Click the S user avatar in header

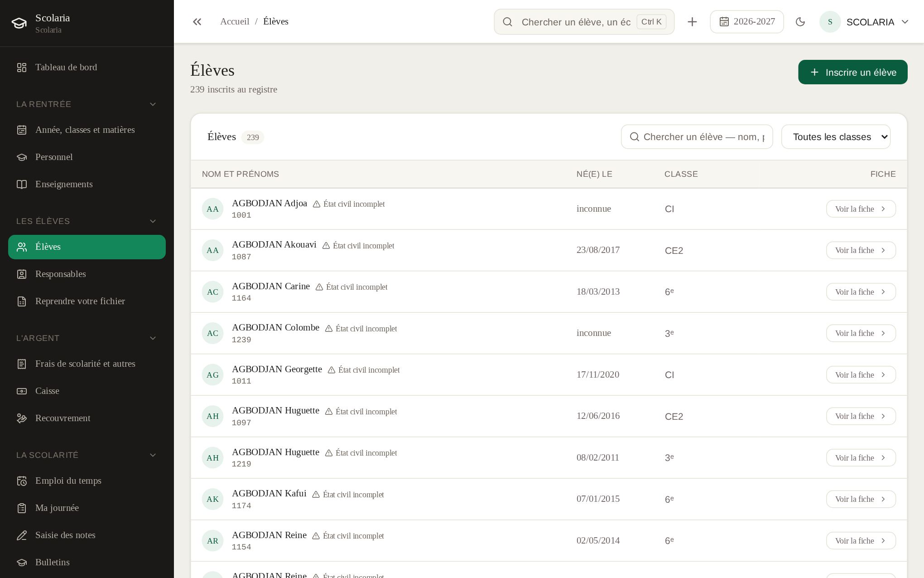click(x=830, y=22)
